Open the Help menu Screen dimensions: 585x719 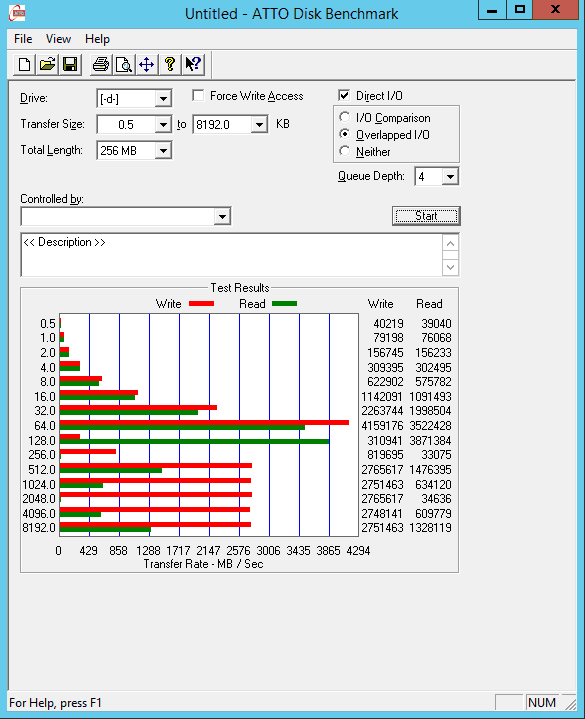97,39
